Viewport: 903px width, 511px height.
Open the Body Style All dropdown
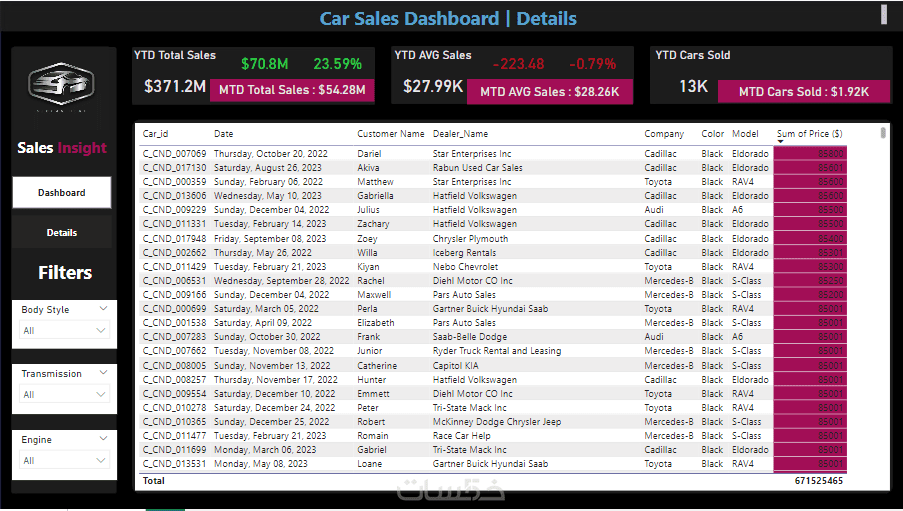pyautogui.click(x=64, y=330)
